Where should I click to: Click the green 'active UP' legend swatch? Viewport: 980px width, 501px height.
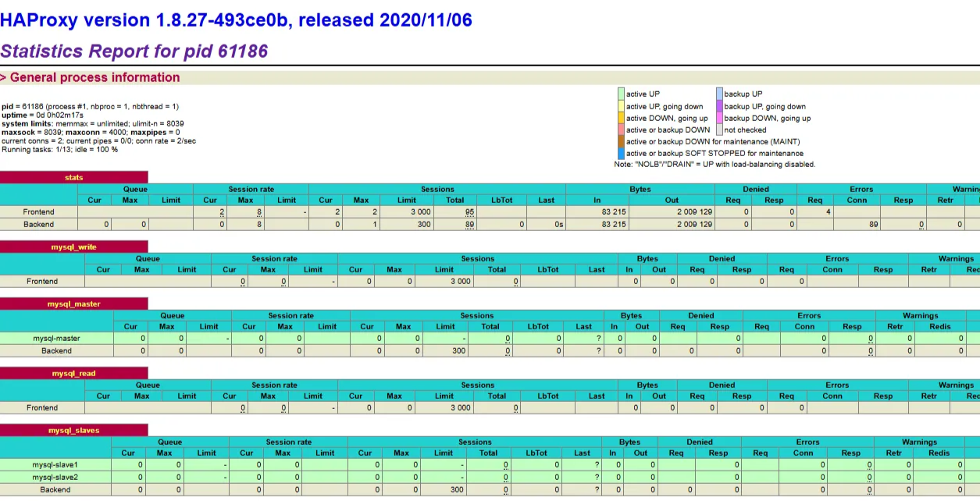pyautogui.click(x=622, y=94)
